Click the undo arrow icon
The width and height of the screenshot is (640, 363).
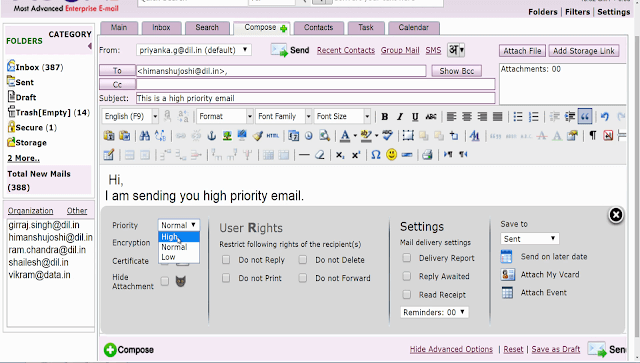(604, 117)
